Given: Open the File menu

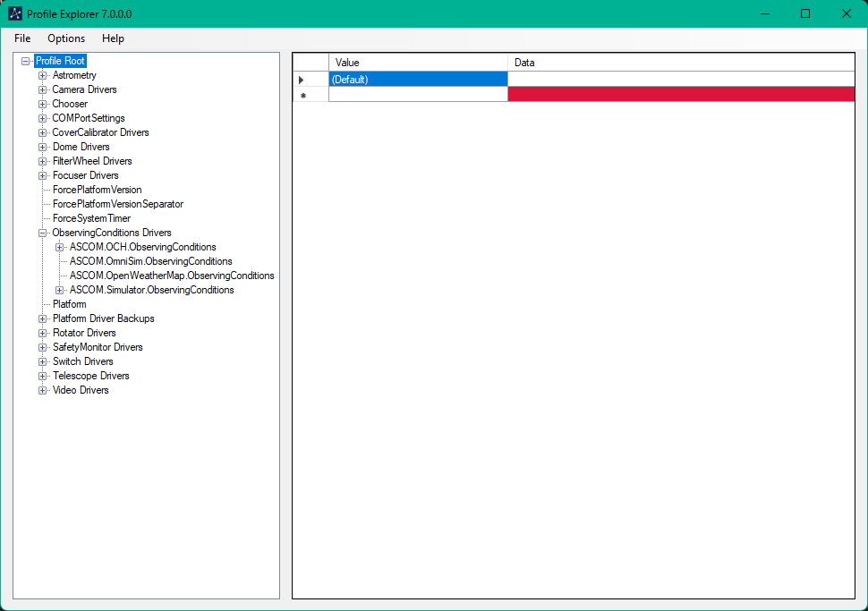Looking at the screenshot, I should (x=22, y=38).
